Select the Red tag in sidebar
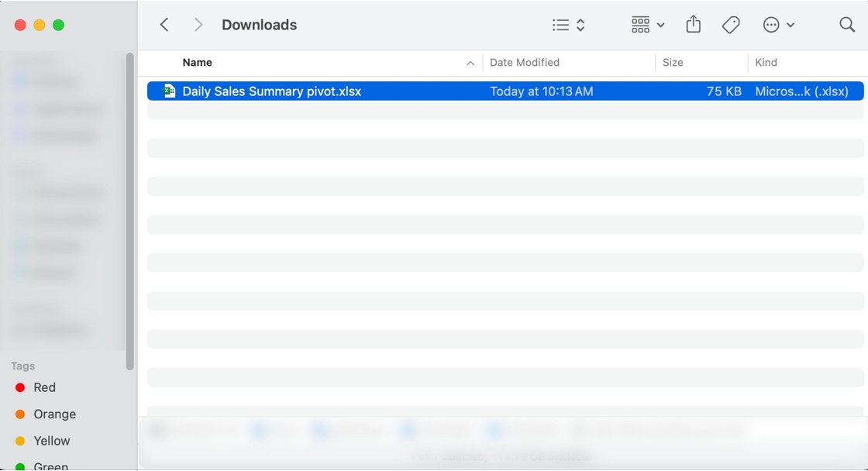Image resolution: width=868 pixels, height=471 pixels. coord(36,387)
